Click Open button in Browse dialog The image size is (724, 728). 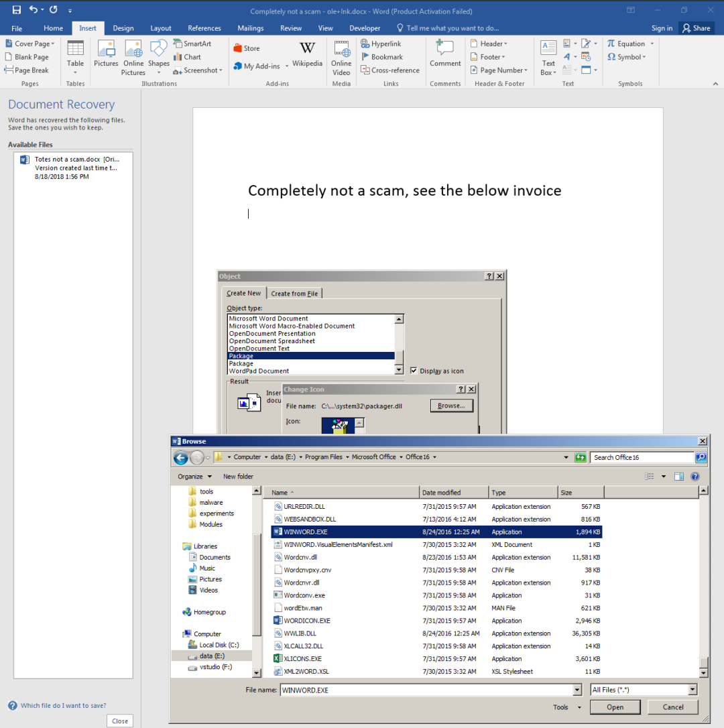(x=615, y=707)
